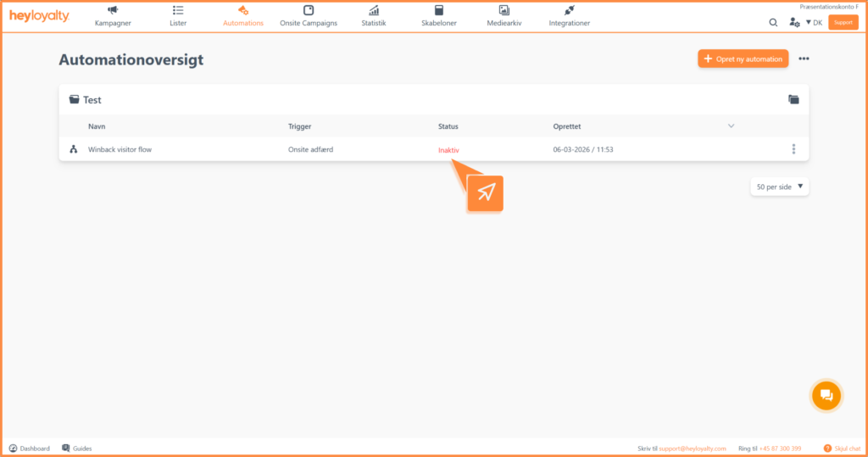Image resolution: width=868 pixels, height=457 pixels.
Task: Toggle the Inaktiv status of Winback flow
Action: tap(448, 150)
